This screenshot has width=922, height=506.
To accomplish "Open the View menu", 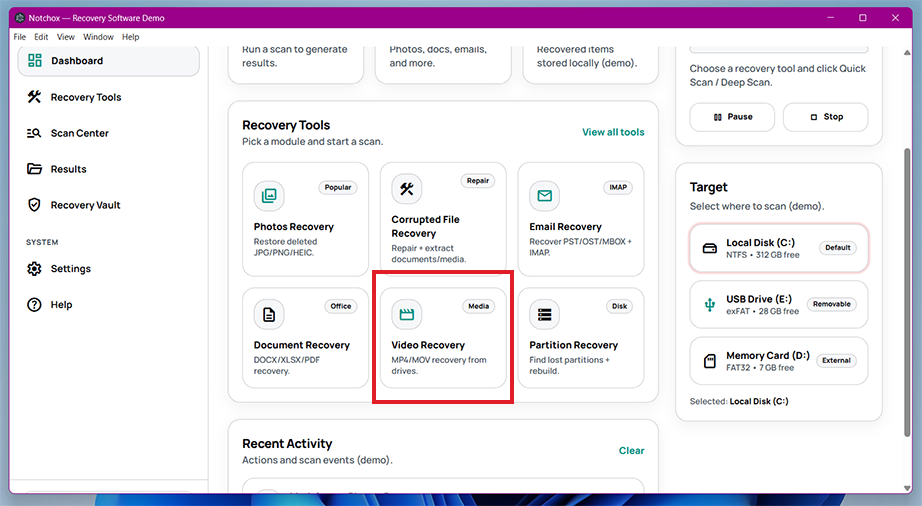I will [x=65, y=36].
